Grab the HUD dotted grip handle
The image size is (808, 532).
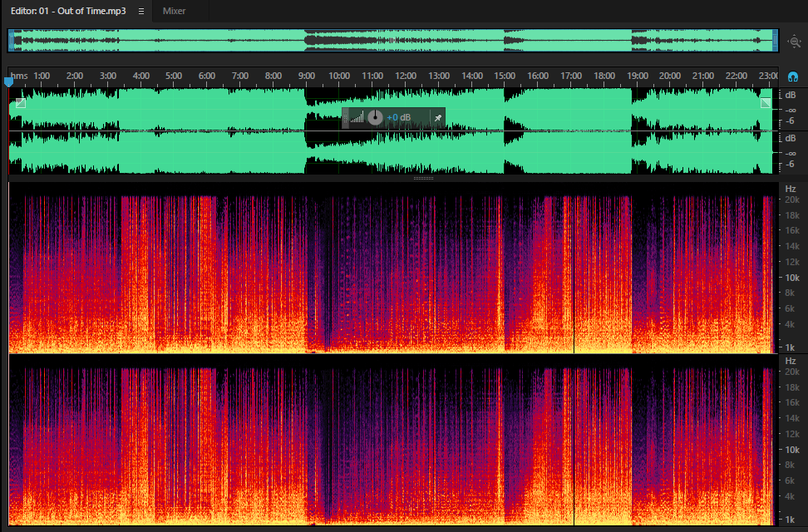click(345, 118)
